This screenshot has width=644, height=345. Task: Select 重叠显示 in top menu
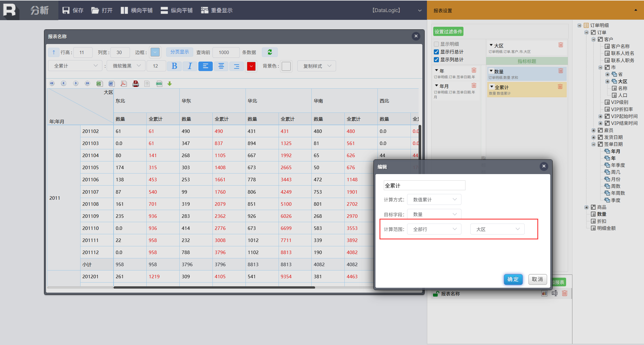pos(217,10)
